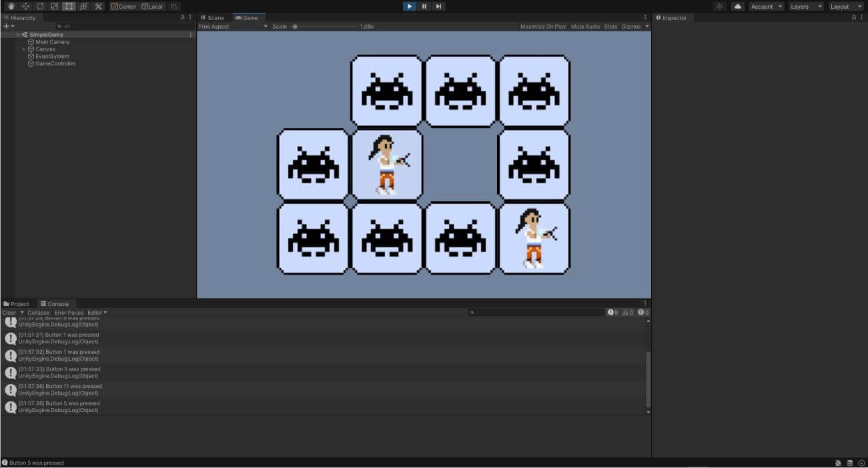Image resolution: width=868 pixels, height=468 pixels.
Task: Select the Rotate tool
Action: (x=40, y=6)
